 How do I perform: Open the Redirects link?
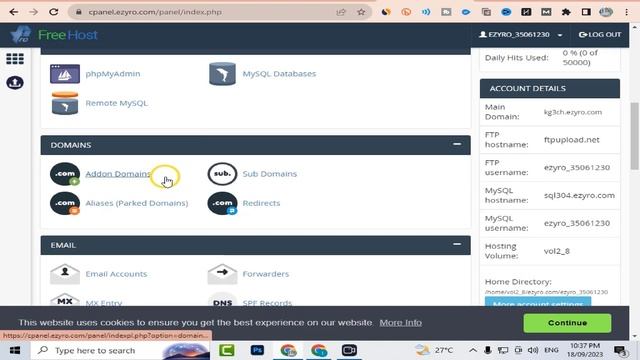261,203
